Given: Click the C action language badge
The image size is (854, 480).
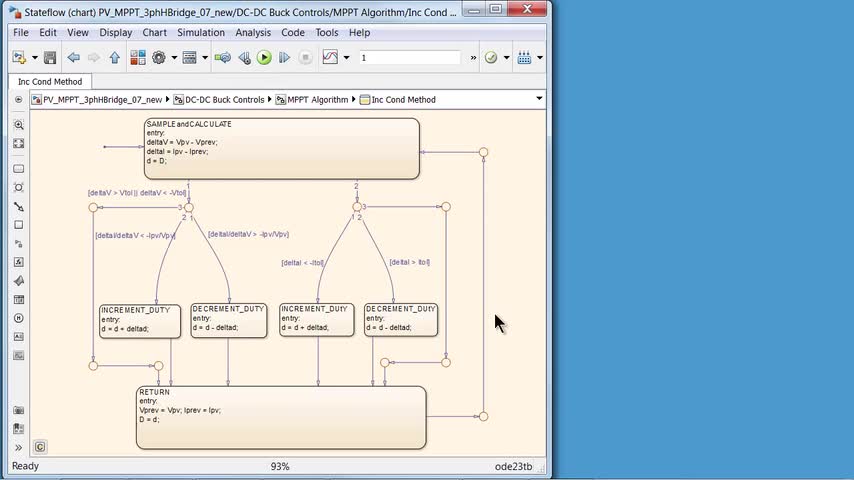Looking at the screenshot, I should coord(40,447).
